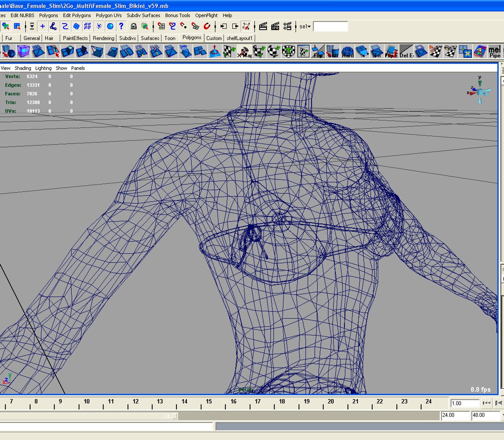Start IPR render icon
The image size is (504, 440).
[x=275, y=26]
